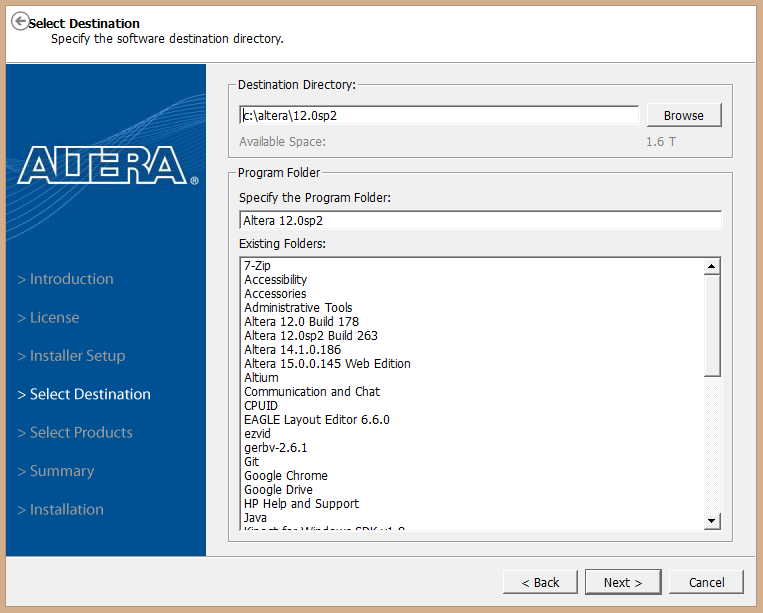The height and width of the screenshot is (613, 763).
Task: Select the Installation step in sidebar
Action: pos(61,509)
